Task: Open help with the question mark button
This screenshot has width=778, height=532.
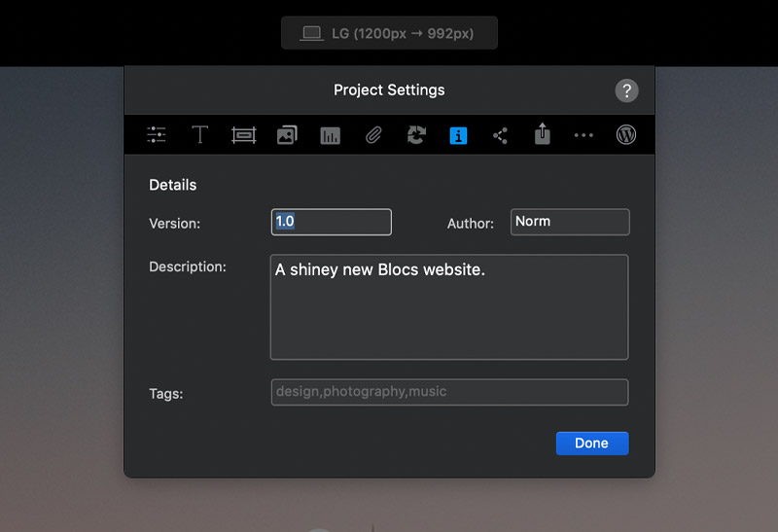Action: [626, 90]
